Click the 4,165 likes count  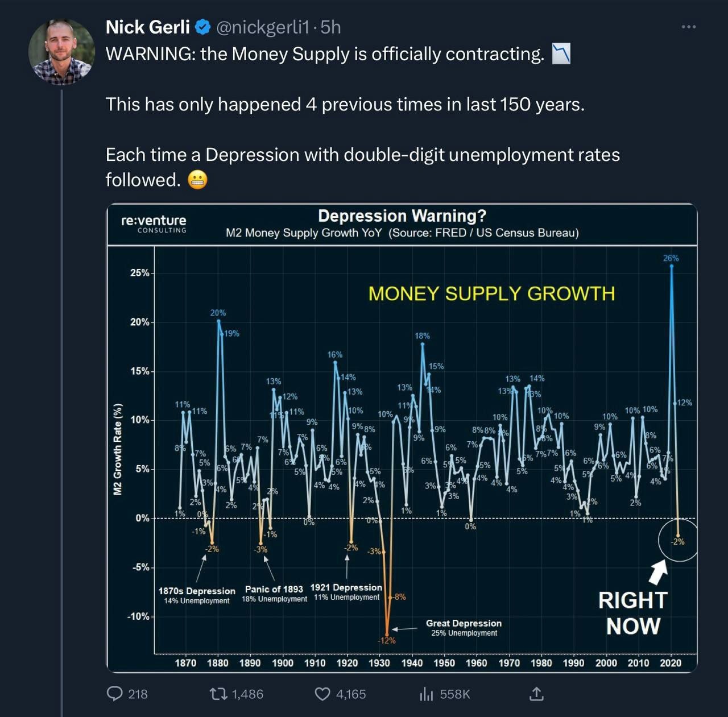click(x=351, y=694)
